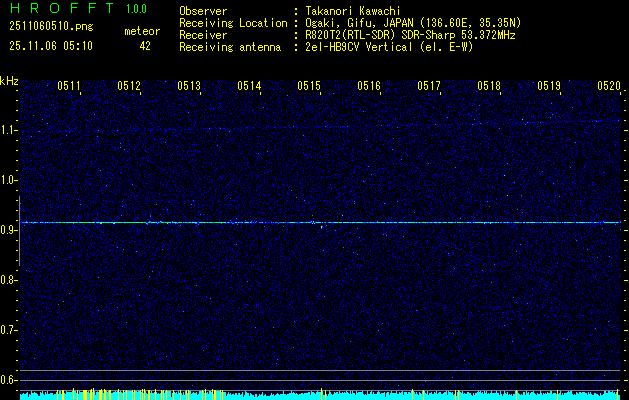
Task: Click the cyan signal intensity bar at bottom
Action: point(320,395)
